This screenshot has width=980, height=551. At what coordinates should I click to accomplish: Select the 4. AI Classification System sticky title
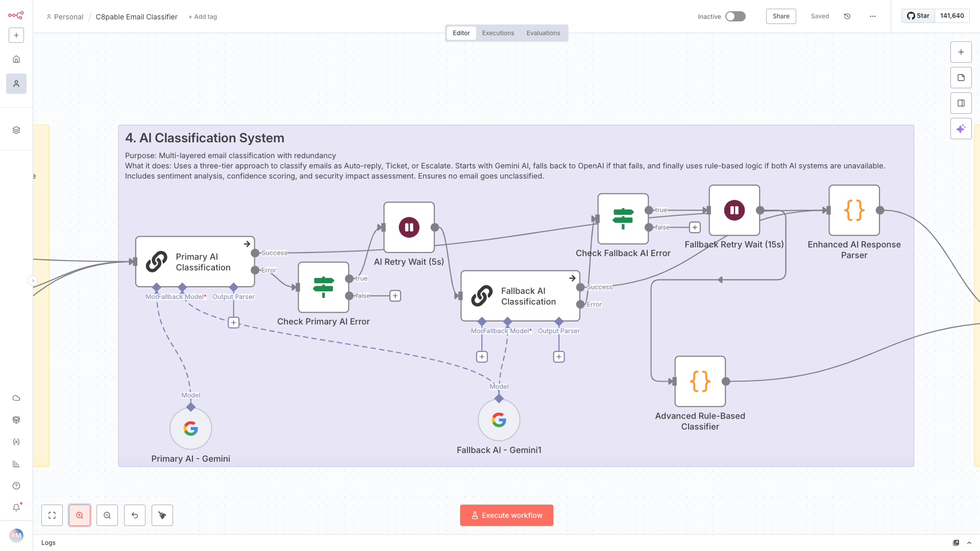(205, 138)
